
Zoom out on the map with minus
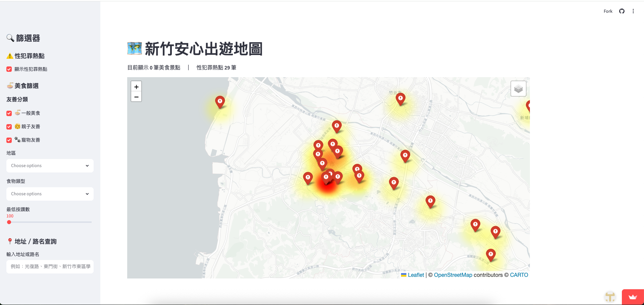(x=136, y=97)
